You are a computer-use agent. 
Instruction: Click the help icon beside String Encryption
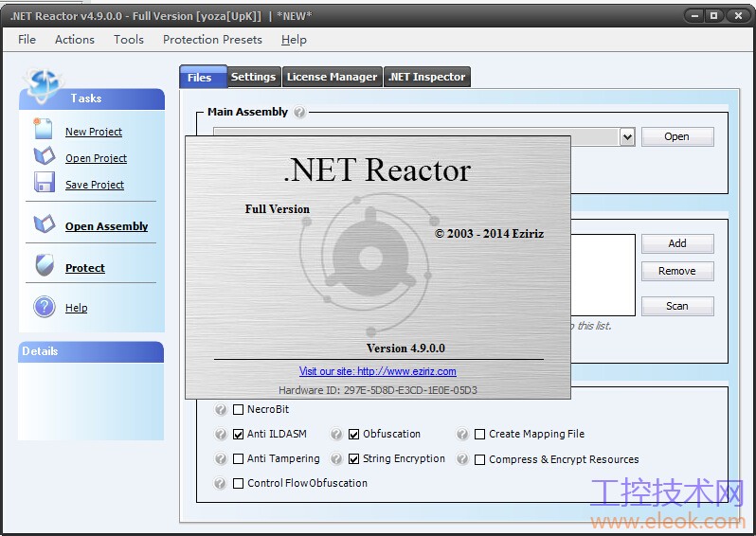tap(336, 458)
